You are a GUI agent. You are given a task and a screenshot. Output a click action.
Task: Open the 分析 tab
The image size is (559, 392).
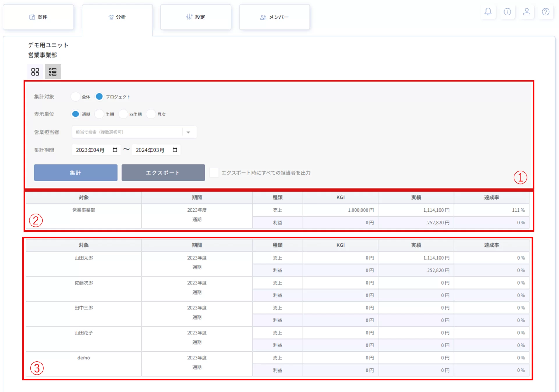click(117, 17)
